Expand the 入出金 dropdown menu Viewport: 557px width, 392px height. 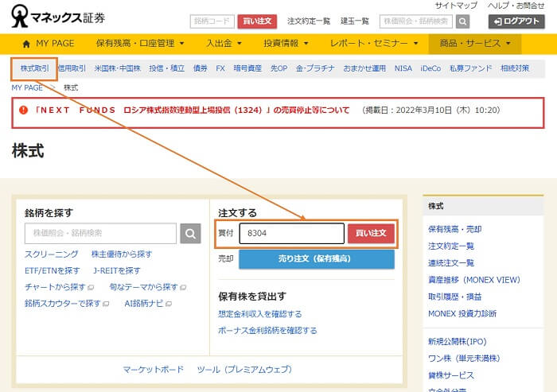click(224, 44)
